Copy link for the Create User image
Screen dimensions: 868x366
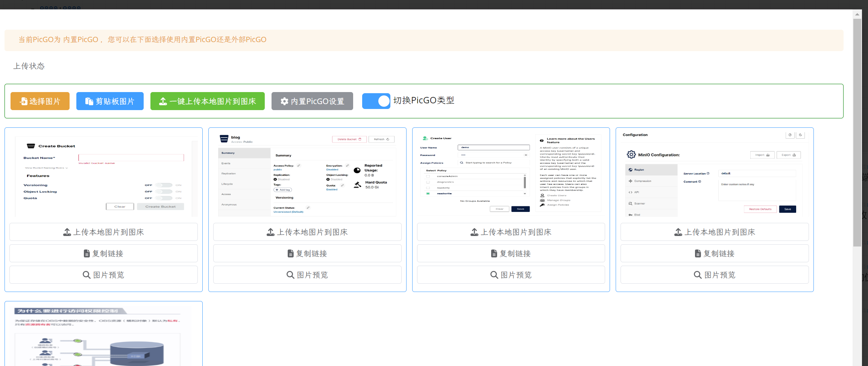511,253
